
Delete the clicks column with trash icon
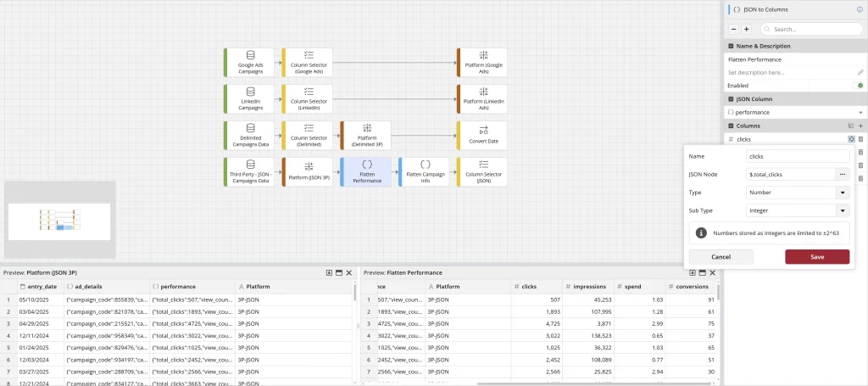(861, 139)
